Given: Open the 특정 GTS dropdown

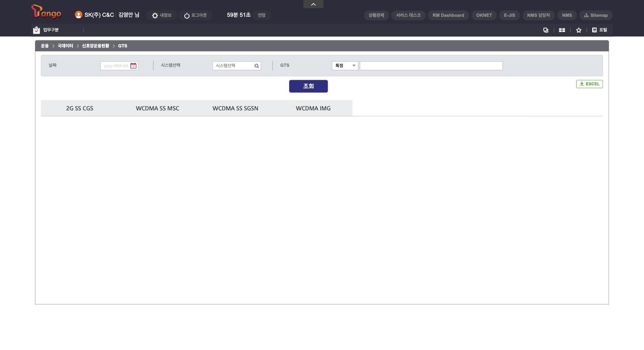Looking at the screenshot, I should (345, 66).
